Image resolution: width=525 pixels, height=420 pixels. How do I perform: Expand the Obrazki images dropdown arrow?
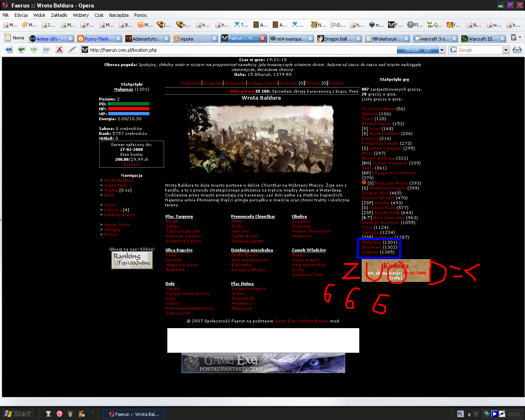pyautogui.click(x=442, y=50)
